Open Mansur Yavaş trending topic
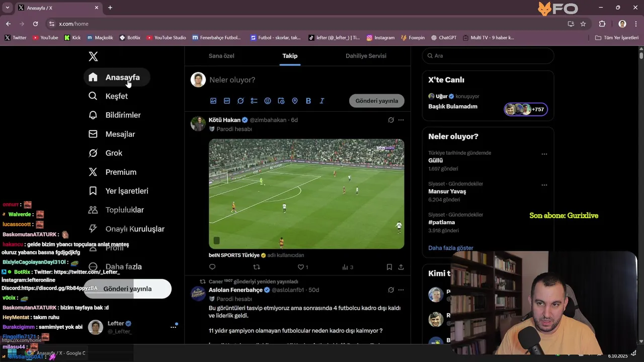Image resolution: width=644 pixels, height=362 pixels. [447, 192]
